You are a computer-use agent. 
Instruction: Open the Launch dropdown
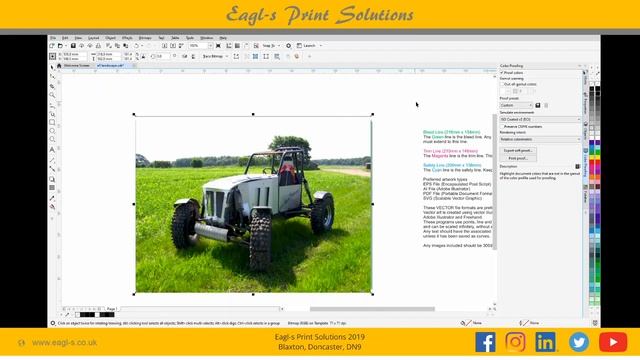[310, 46]
